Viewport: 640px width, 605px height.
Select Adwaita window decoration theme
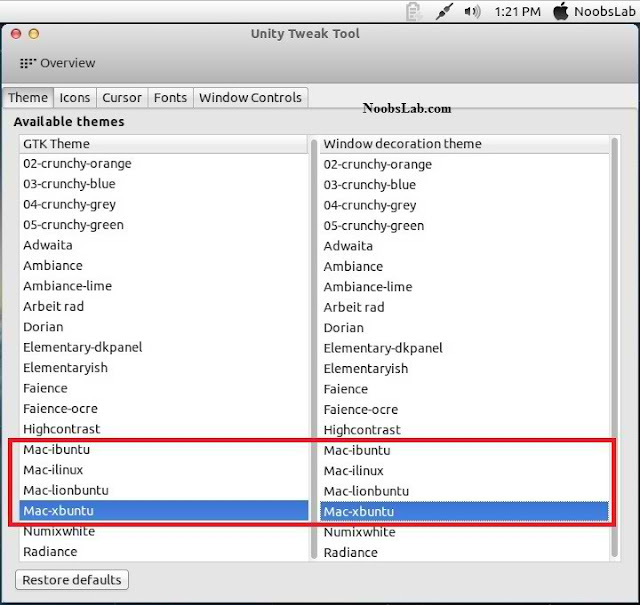coord(464,246)
